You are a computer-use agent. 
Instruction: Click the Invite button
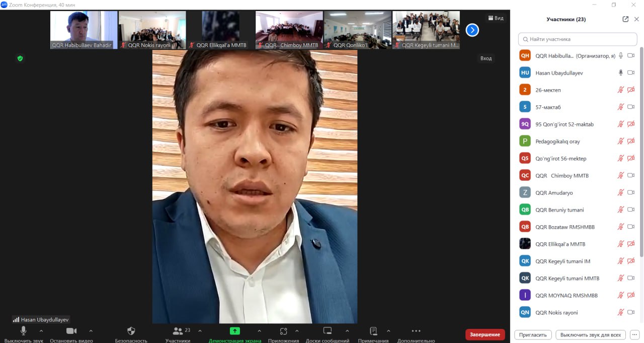(532, 335)
